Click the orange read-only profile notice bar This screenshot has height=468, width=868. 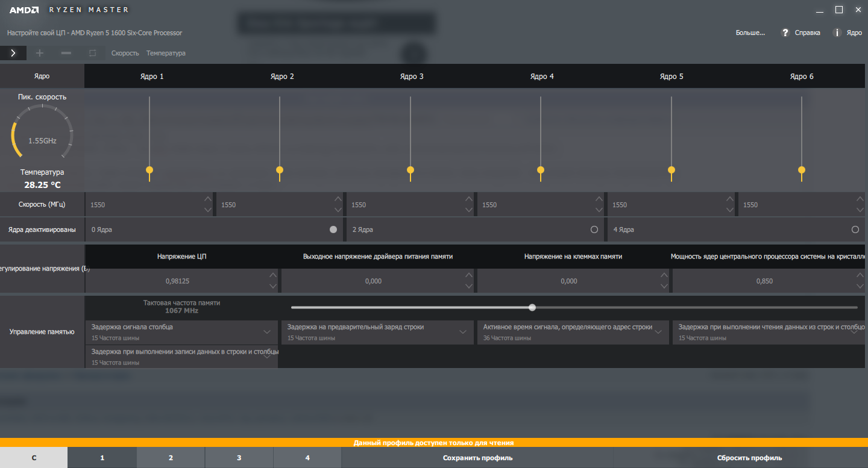click(434, 443)
